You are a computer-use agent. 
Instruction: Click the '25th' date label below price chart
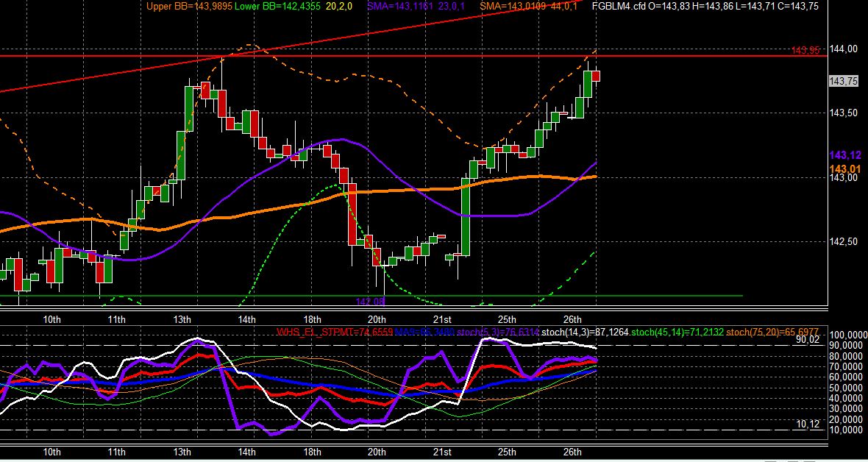(507, 319)
